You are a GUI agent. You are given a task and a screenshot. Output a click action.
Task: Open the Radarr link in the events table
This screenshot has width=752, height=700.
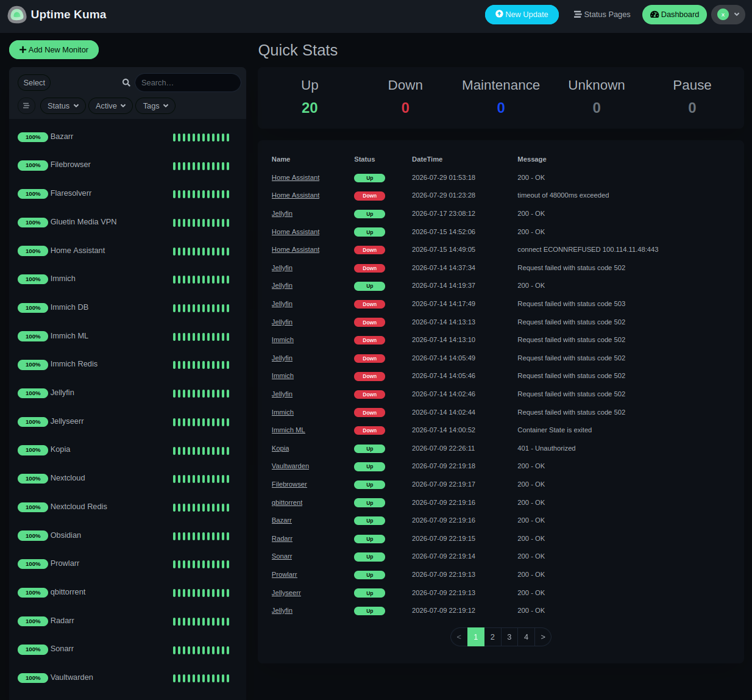pyautogui.click(x=282, y=538)
